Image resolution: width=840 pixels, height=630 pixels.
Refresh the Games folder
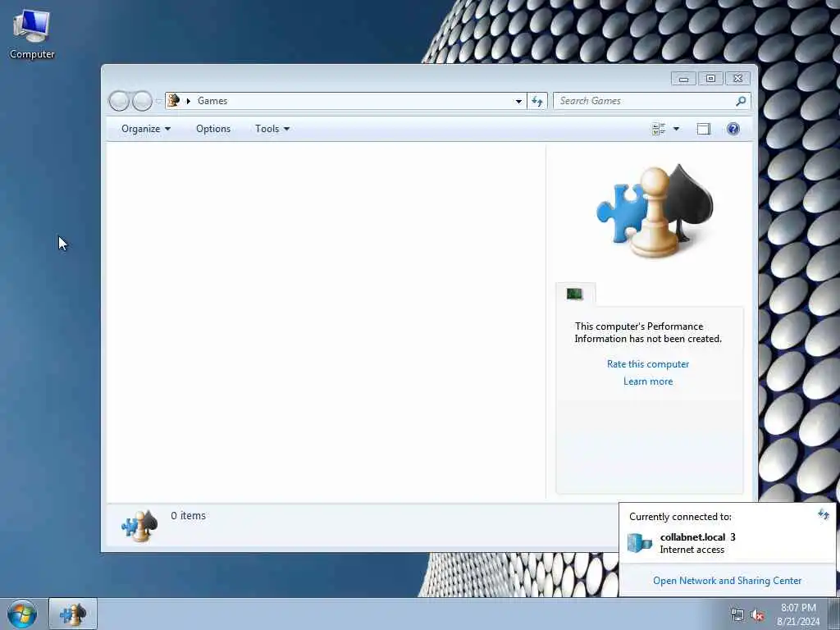pos(537,101)
